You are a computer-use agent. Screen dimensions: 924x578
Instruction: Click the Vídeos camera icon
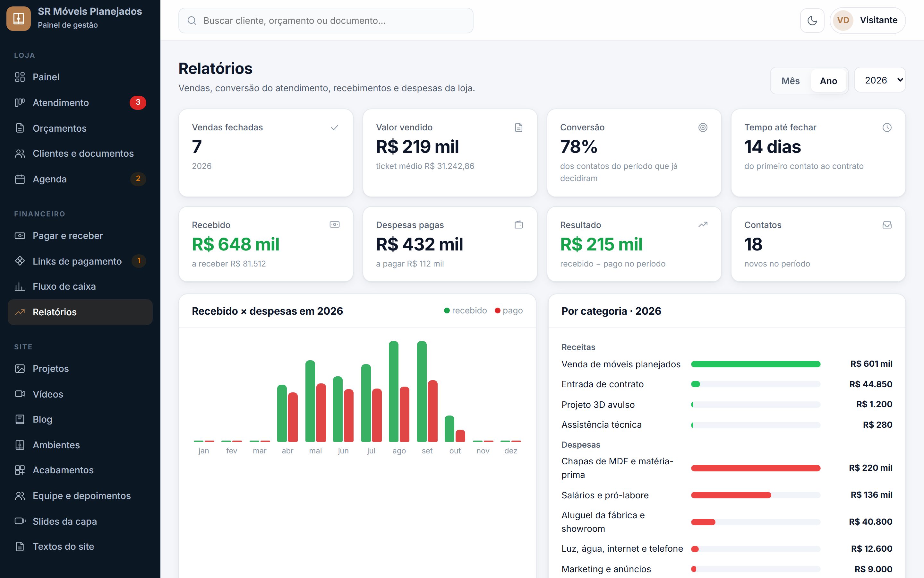20,394
